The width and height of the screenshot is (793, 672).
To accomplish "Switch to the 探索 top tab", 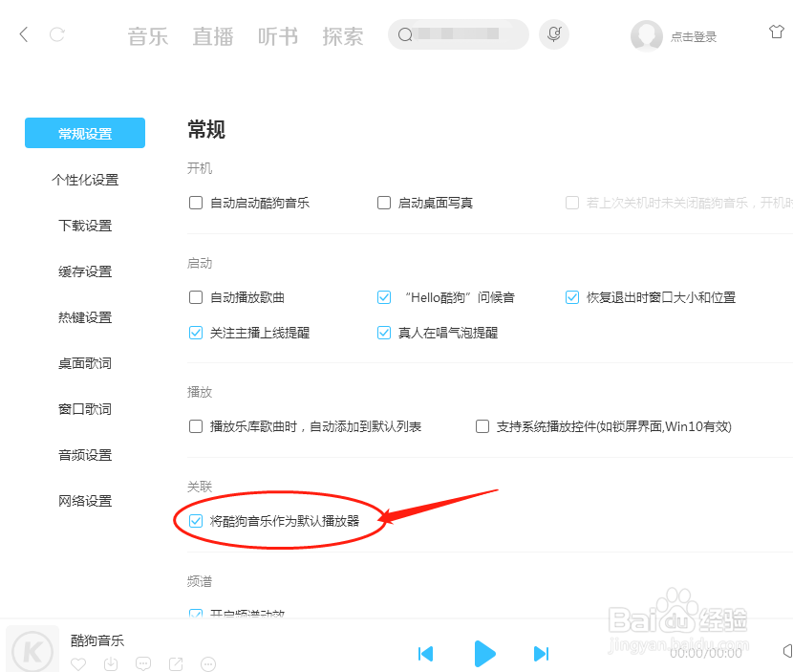I will point(343,36).
